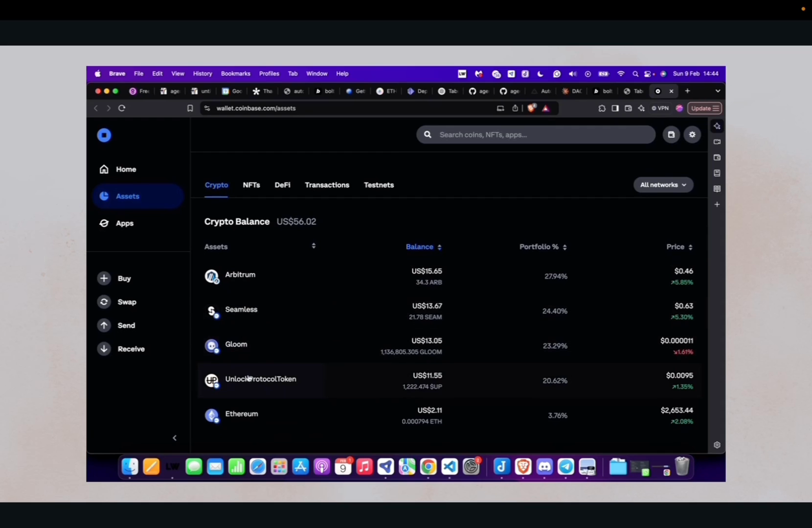Switch to the Testnets tab

pos(379,185)
